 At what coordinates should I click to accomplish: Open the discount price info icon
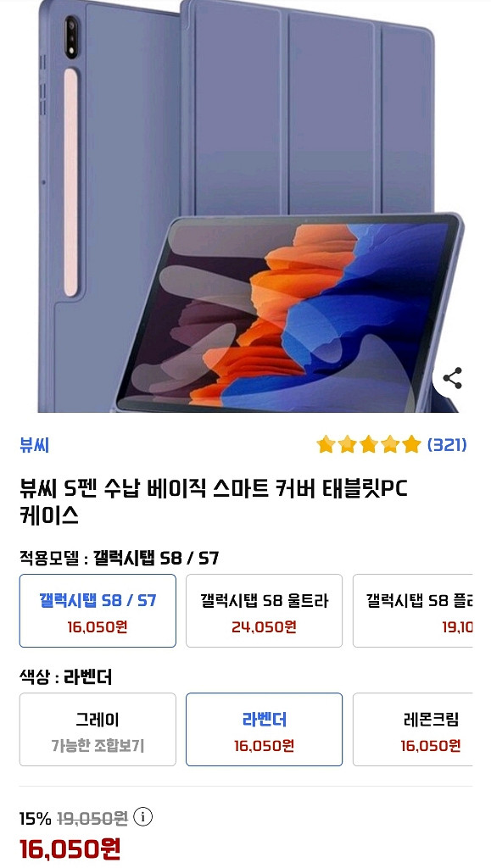tap(142, 816)
